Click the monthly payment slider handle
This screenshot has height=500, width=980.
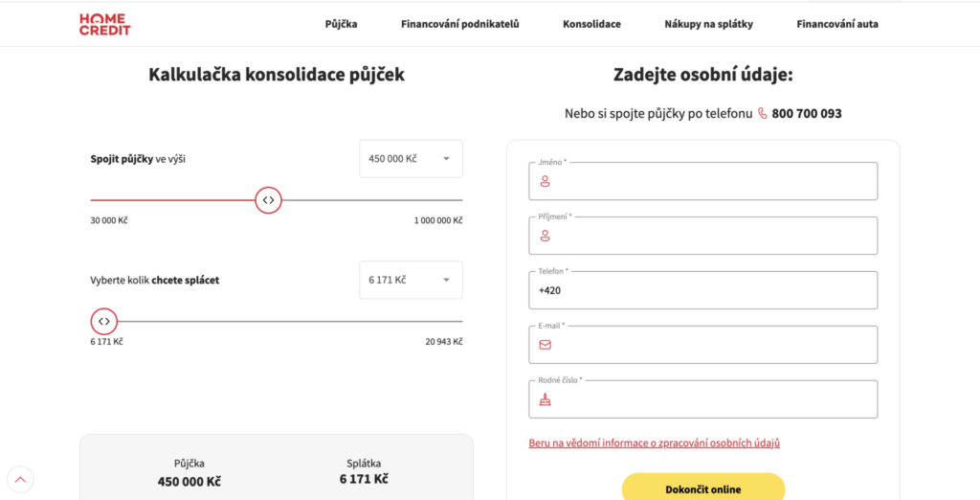104,321
